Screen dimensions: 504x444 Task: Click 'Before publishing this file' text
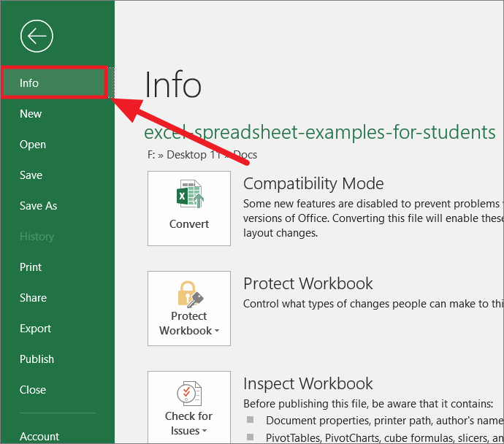pos(368,404)
